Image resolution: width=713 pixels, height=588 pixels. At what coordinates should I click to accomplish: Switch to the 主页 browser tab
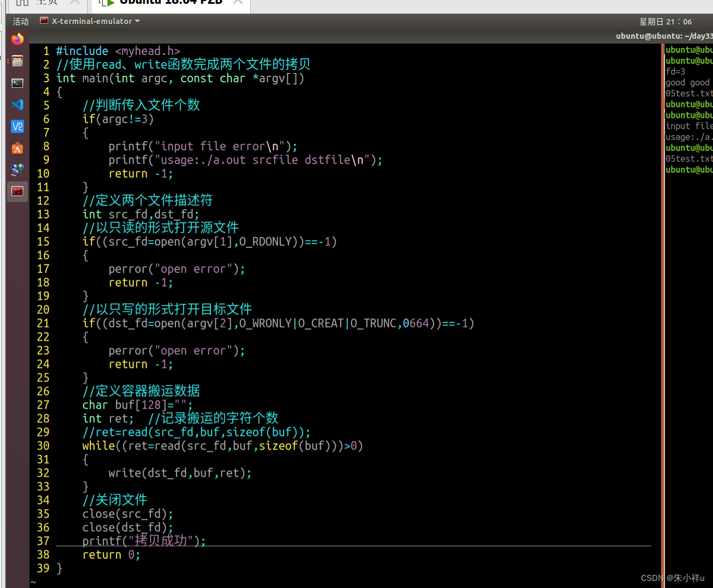[46, 3]
